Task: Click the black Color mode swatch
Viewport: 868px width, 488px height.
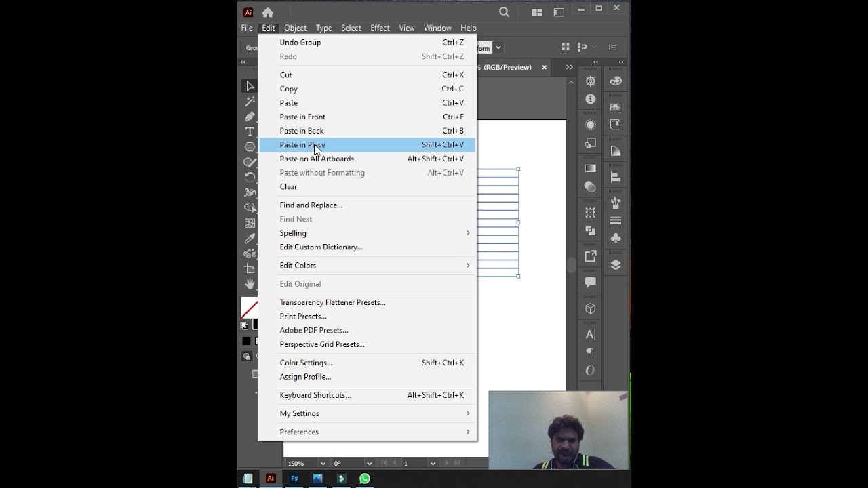Action: (x=246, y=341)
